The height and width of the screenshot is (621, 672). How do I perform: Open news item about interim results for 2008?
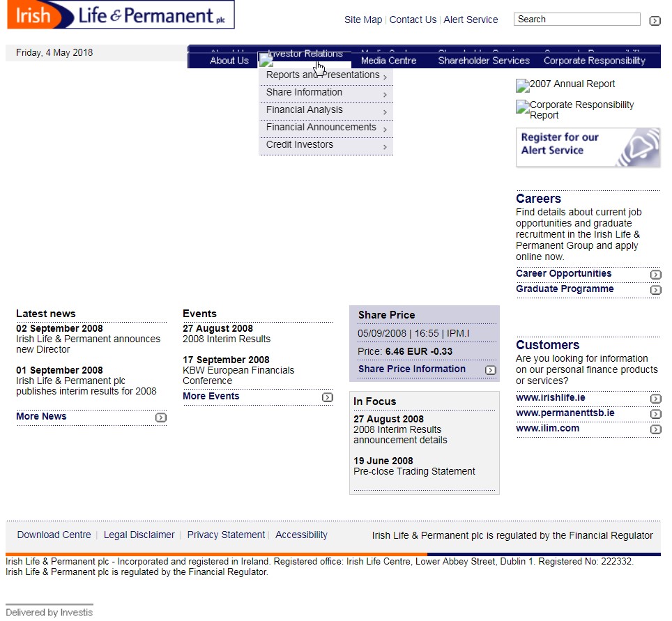(x=86, y=385)
